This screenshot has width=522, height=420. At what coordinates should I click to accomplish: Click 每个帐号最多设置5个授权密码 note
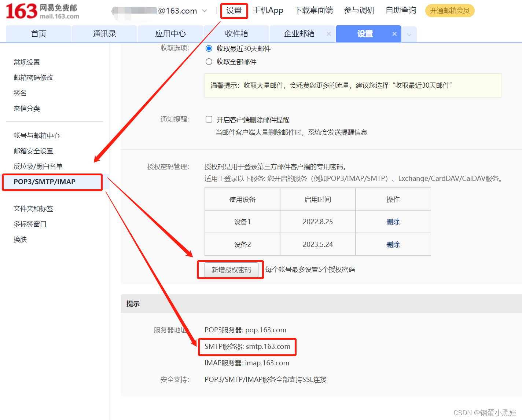310,270
